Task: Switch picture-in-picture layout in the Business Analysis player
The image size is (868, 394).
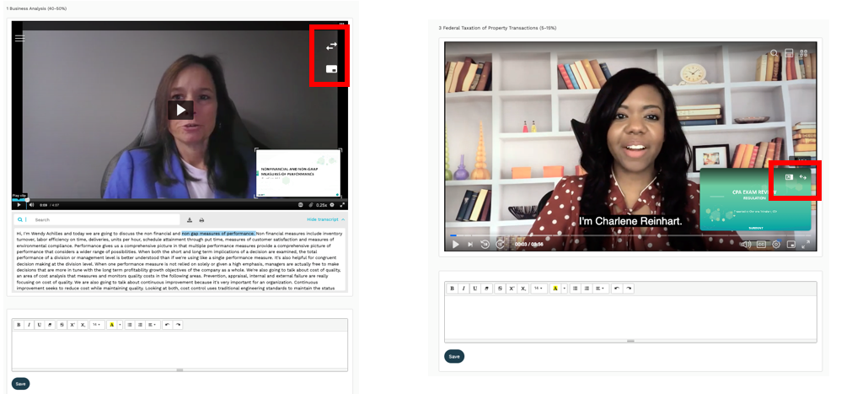Action: click(331, 69)
